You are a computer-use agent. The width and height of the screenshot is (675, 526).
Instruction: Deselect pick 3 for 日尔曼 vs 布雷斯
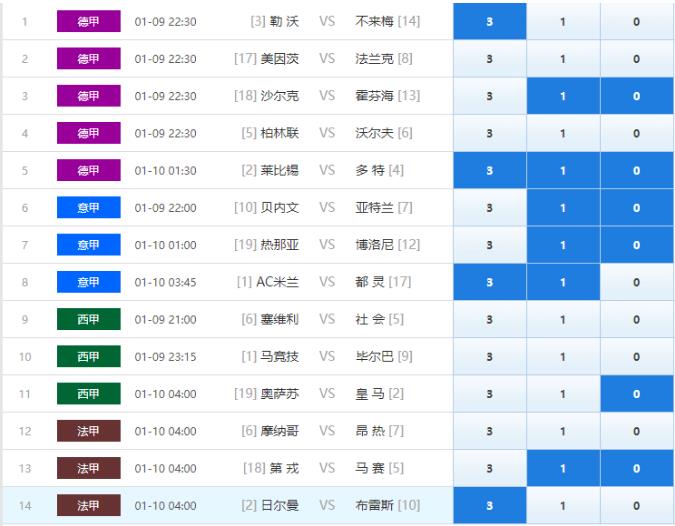coord(489,506)
